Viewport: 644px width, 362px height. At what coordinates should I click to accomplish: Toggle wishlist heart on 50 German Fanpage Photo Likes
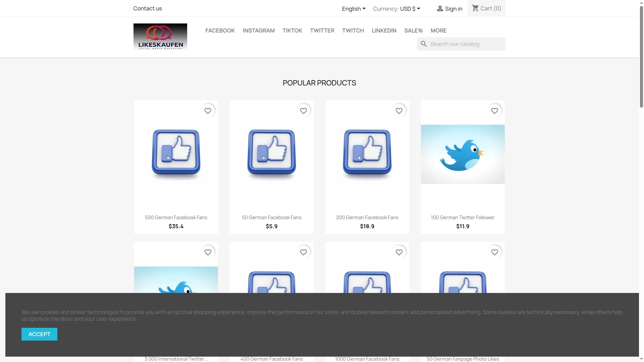[x=495, y=252]
